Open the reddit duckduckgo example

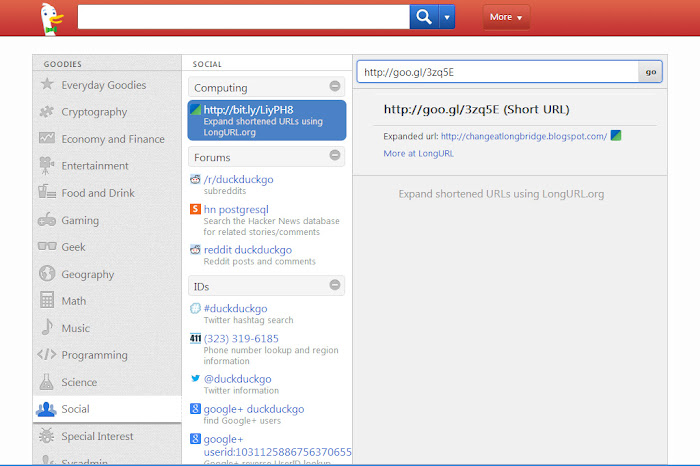(x=248, y=250)
